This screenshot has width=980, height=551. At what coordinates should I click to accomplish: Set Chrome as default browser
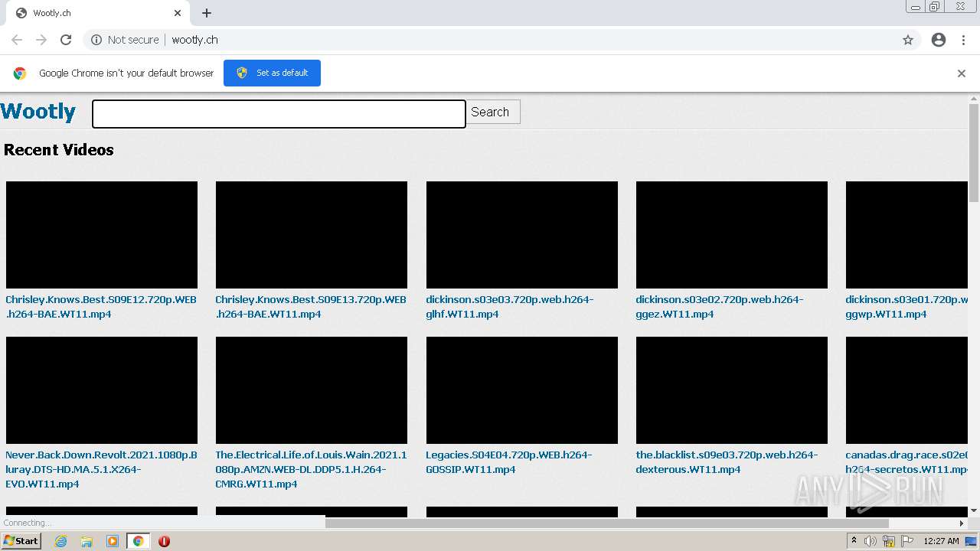click(x=272, y=73)
